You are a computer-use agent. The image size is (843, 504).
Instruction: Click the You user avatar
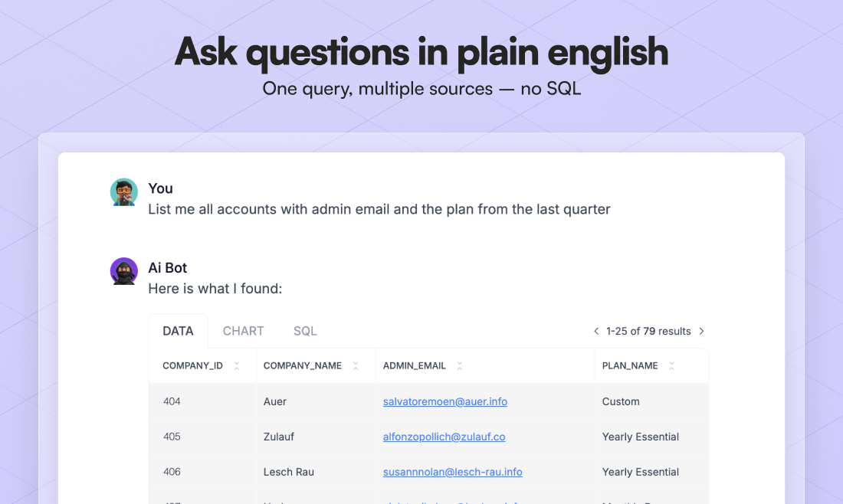click(x=124, y=192)
